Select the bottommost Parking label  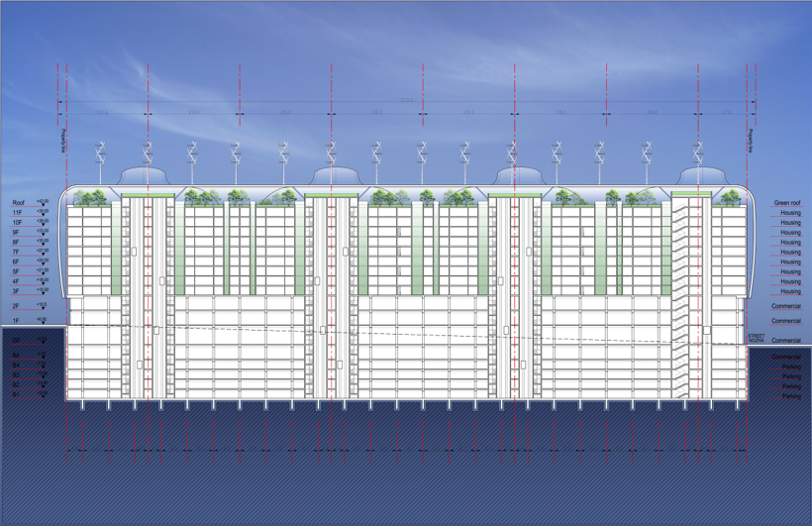click(x=791, y=396)
